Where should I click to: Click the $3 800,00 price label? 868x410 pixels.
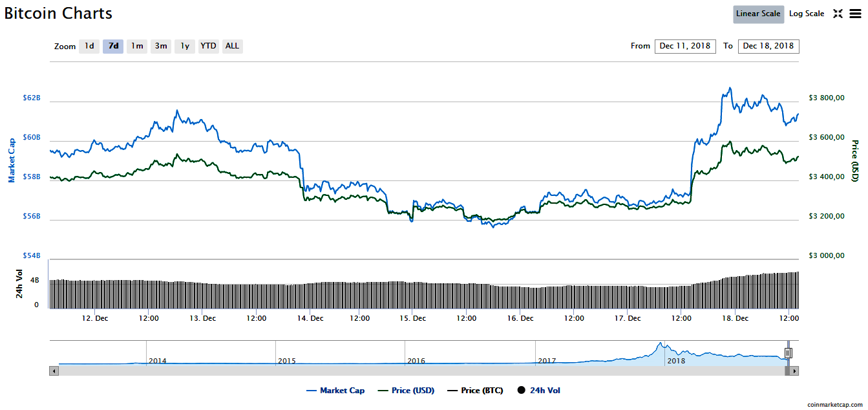coord(827,98)
